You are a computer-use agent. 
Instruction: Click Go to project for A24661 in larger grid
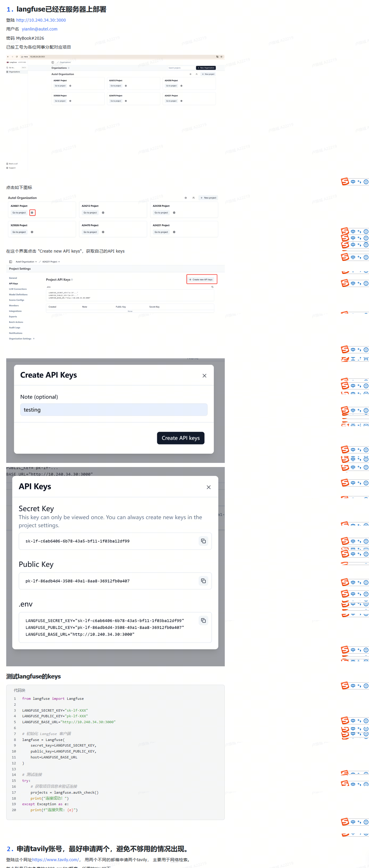tap(19, 213)
